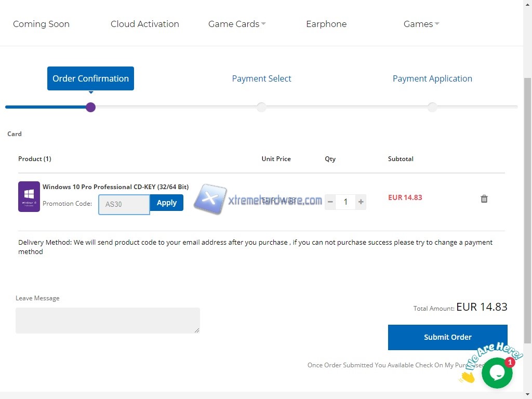Decrease quantity with the minus button
Viewport: 532px width, 399px height.
click(330, 202)
